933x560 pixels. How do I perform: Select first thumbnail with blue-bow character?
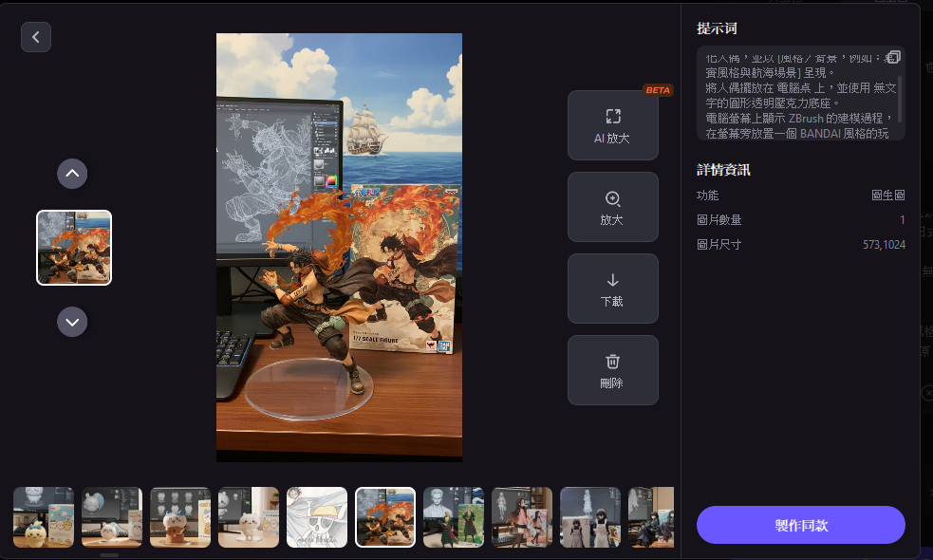44,517
